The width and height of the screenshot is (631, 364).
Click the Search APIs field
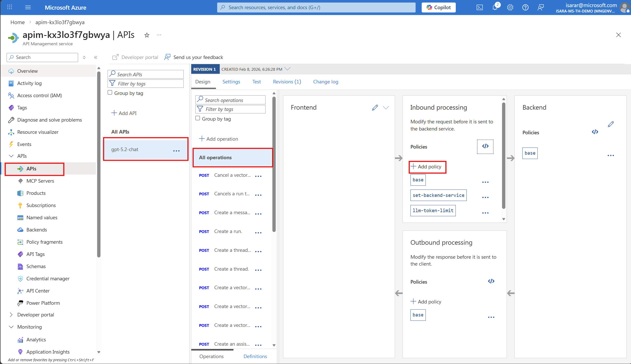tap(145, 74)
